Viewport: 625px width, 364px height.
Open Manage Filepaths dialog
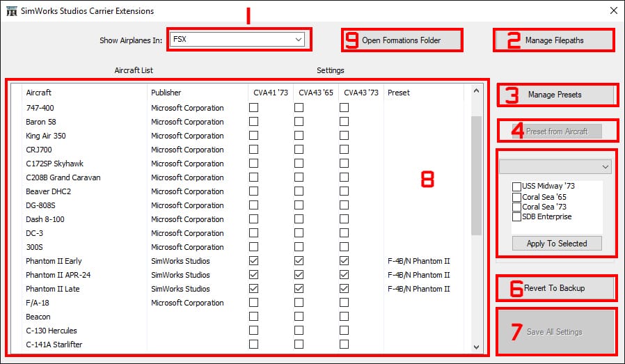[x=554, y=40]
